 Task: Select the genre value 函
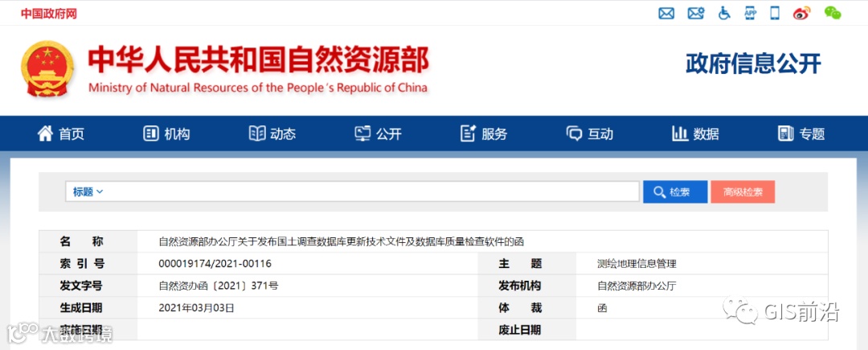click(x=602, y=308)
